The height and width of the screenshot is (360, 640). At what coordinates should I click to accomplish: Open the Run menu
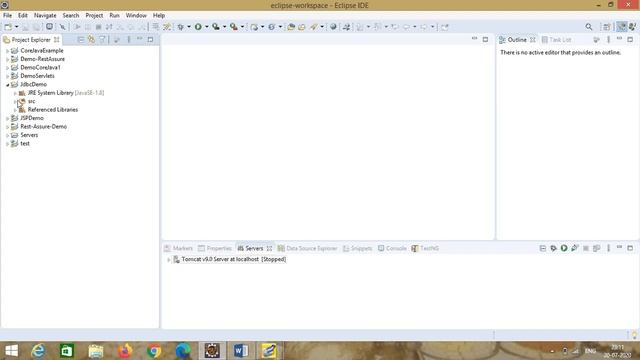pos(114,16)
